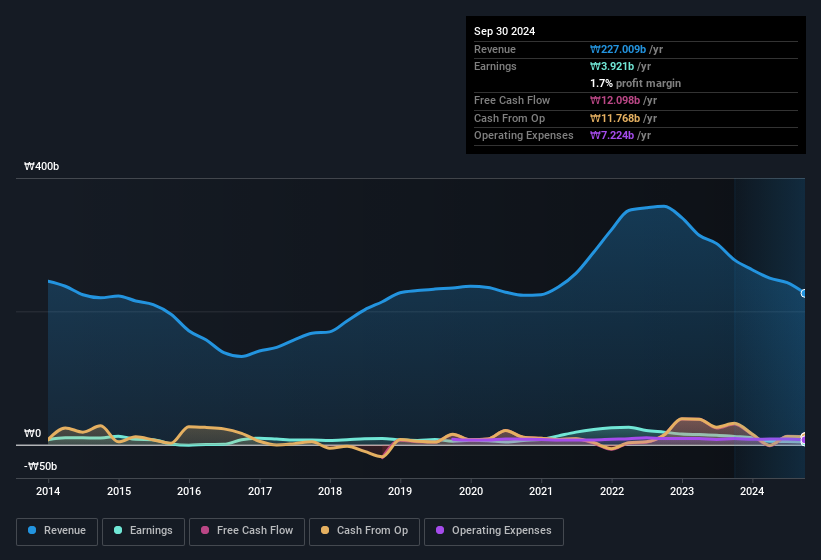The width and height of the screenshot is (821, 560).
Task: Click the ₩227.009b revenue value
Action: point(618,49)
